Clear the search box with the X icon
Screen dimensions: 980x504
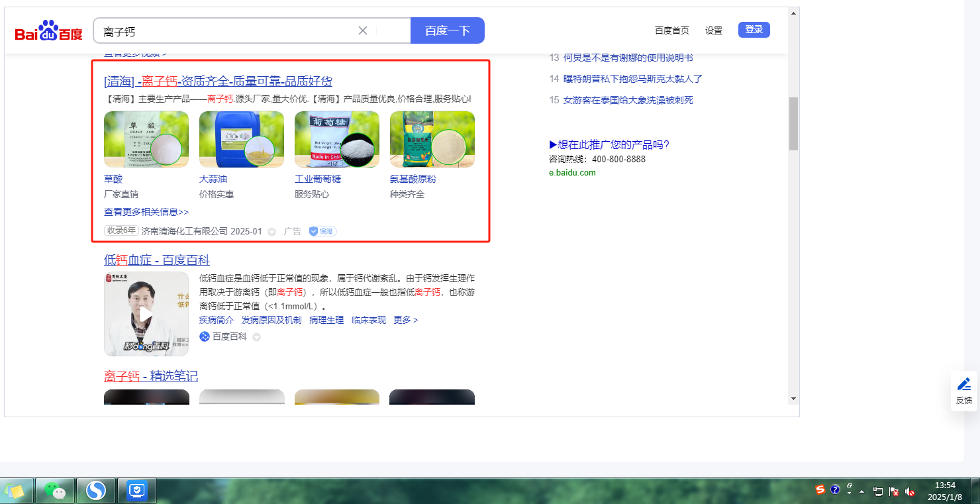pos(363,30)
